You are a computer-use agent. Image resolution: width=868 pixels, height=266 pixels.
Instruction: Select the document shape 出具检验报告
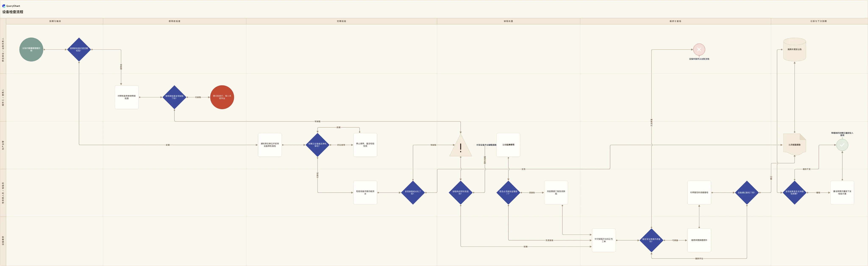[x=794, y=145]
